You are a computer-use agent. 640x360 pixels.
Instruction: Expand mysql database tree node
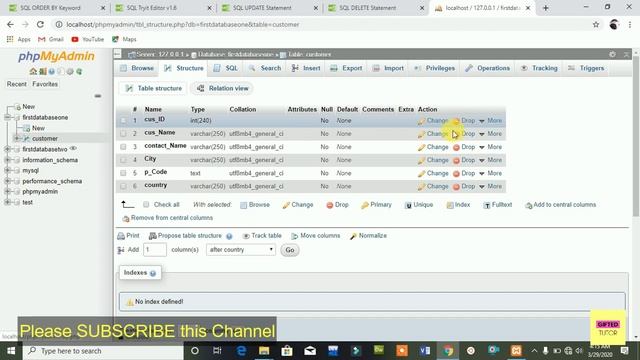click(x=7, y=170)
